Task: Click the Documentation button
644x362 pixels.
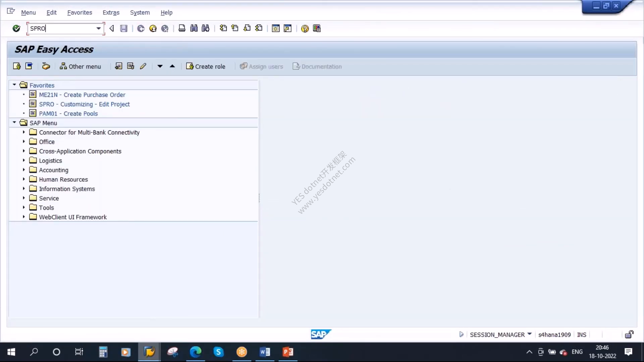Action: 317,66
